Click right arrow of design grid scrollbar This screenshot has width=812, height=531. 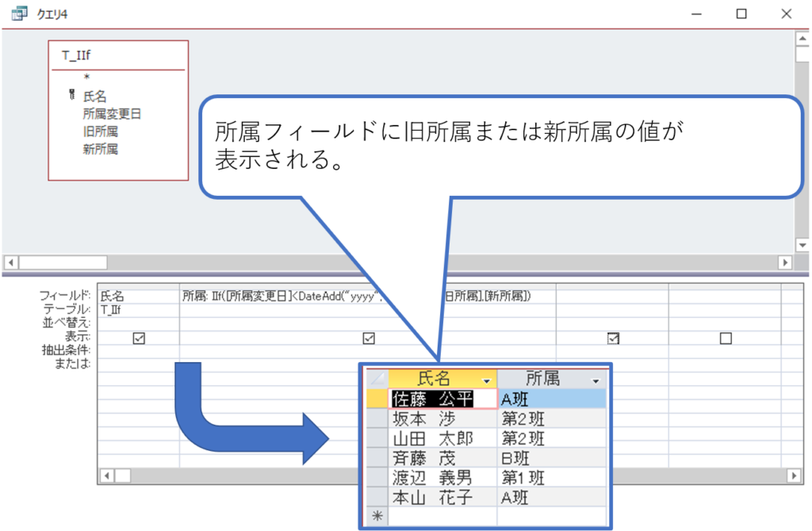click(x=795, y=476)
